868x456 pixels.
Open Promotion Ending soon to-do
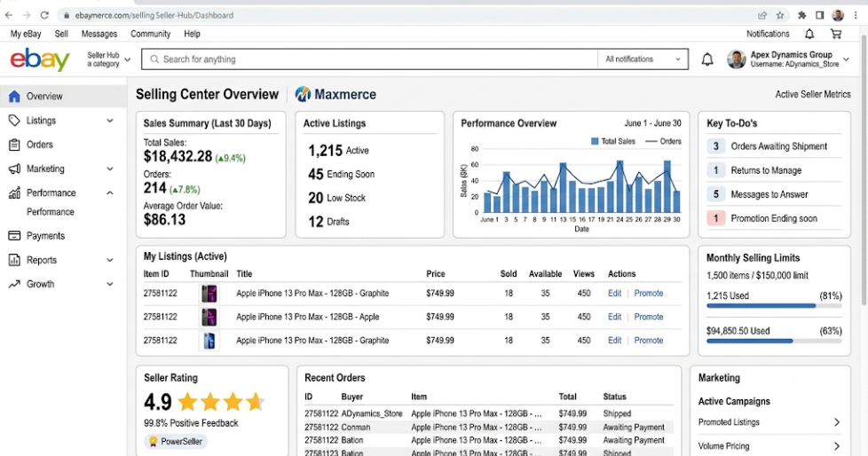click(773, 218)
